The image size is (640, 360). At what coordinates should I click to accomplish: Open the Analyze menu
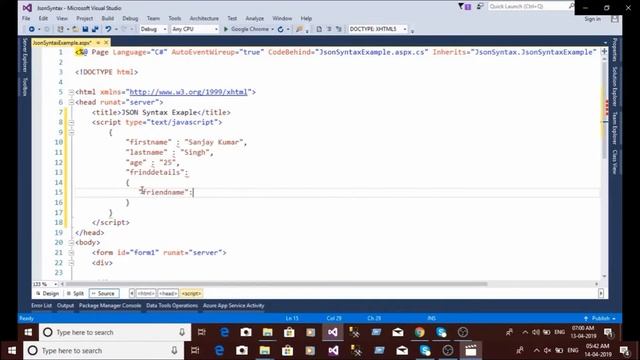255,18
